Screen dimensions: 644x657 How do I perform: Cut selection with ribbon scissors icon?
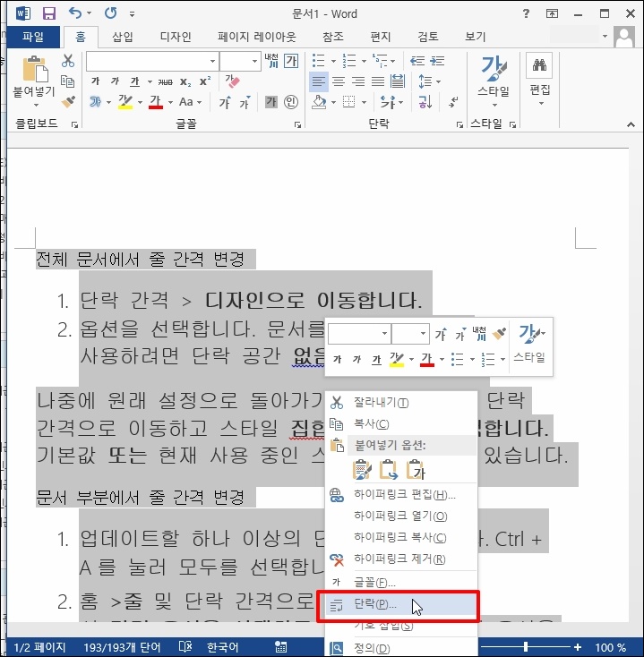click(67, 61)
